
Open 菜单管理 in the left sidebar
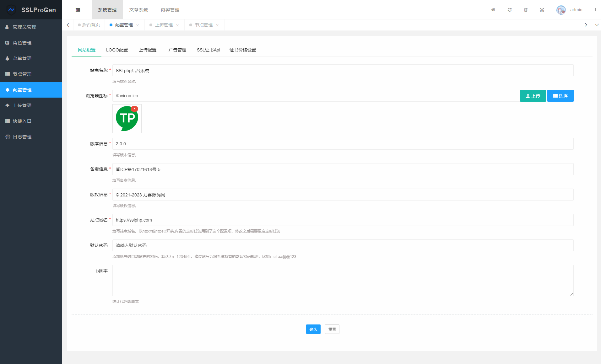(22, 58)
